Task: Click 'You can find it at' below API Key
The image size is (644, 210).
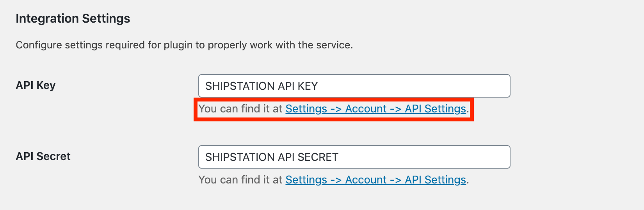Action: (240, 109)
